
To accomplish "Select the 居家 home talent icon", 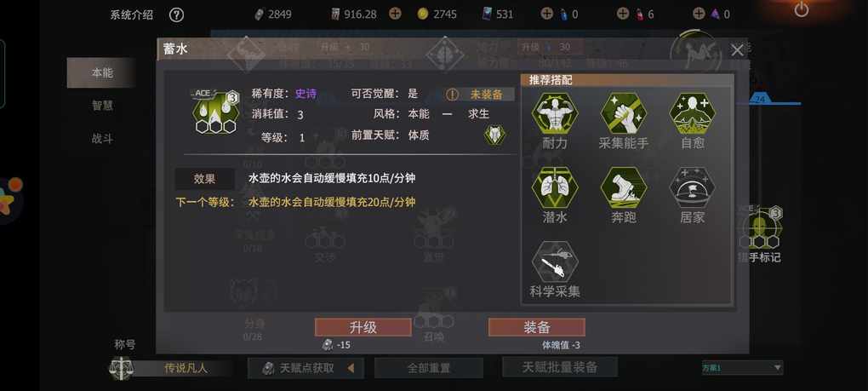I will pyautogui.click(x=692, y=188).
